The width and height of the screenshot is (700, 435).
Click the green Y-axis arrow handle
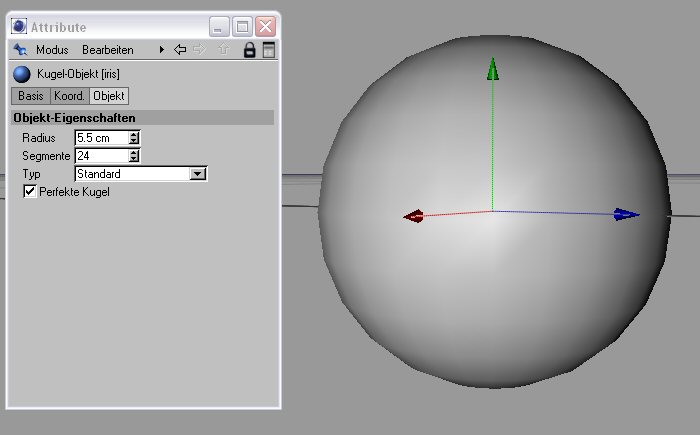click(x=492, y=69)
